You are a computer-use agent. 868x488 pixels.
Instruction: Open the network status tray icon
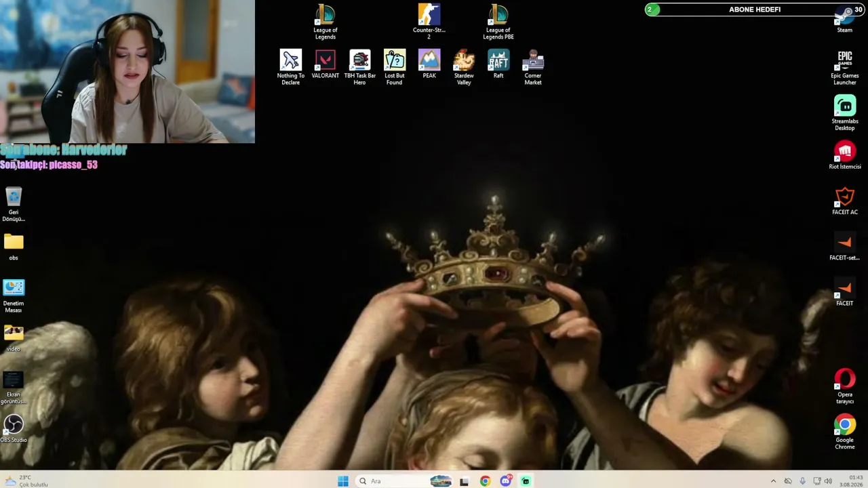(816, 481)
